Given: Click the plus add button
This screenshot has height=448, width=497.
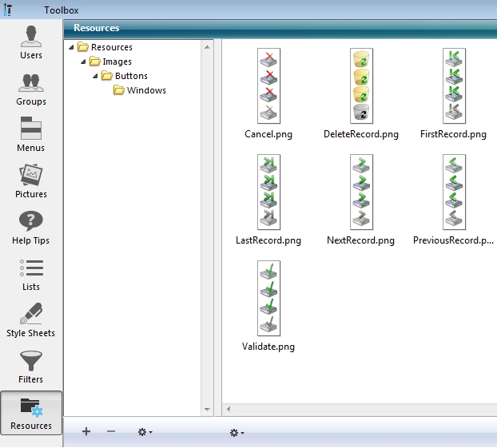Looking at the screenshot, I should pos(86,432).
